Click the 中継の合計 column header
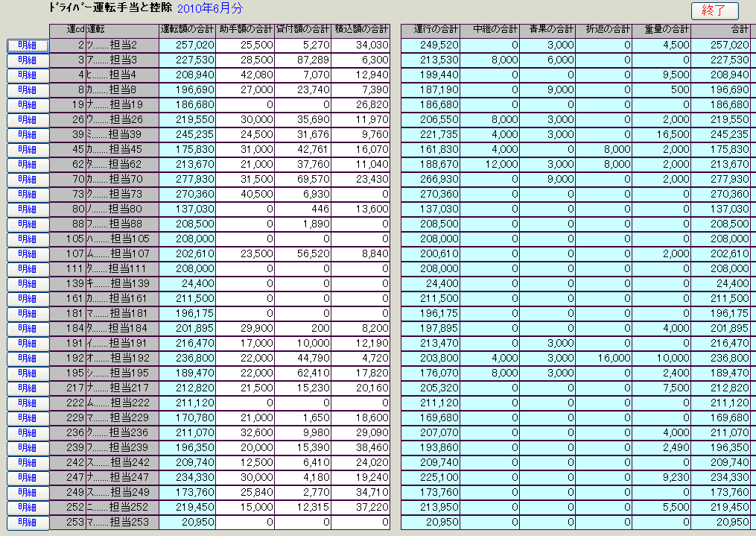Viewport: 756px width, 536px height. (x=490, y=30)
